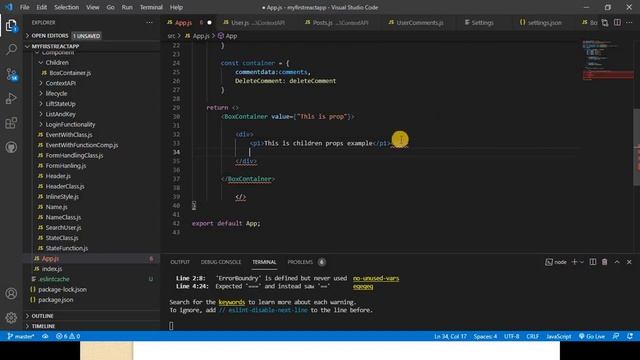The height and width of the screenshot is (360, 640).
Task: Expand the Outline section
Action: coord(42,316)
